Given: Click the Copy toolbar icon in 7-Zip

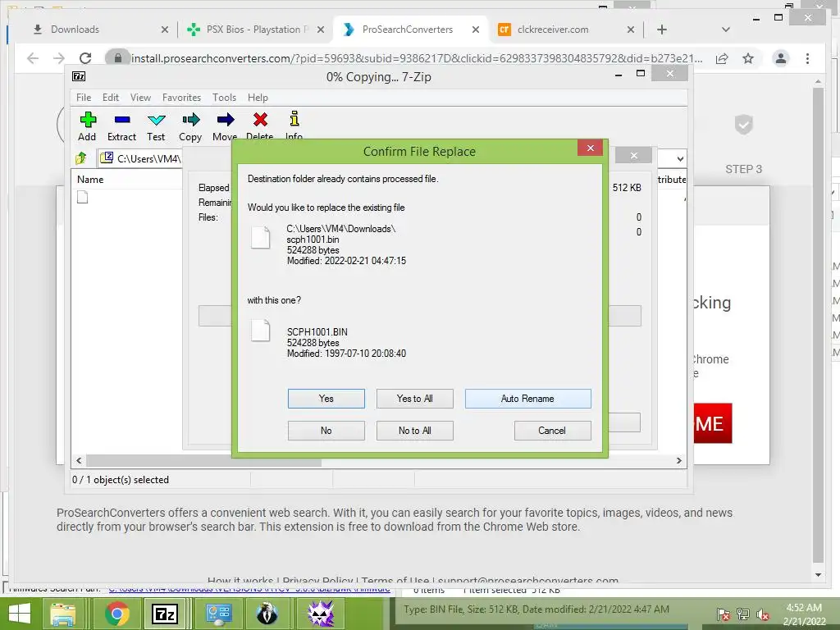Looking at the screenshot, I should 190,120.
